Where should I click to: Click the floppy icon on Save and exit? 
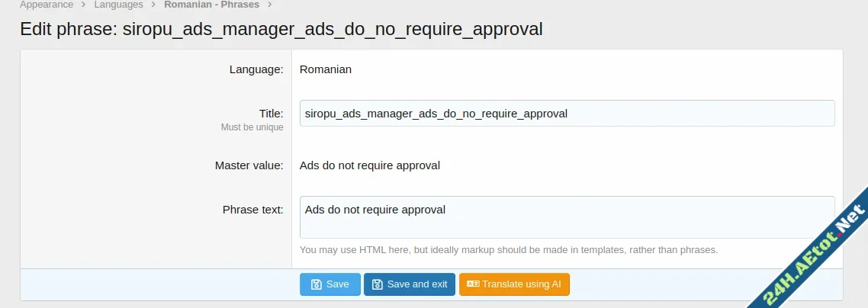377,284
